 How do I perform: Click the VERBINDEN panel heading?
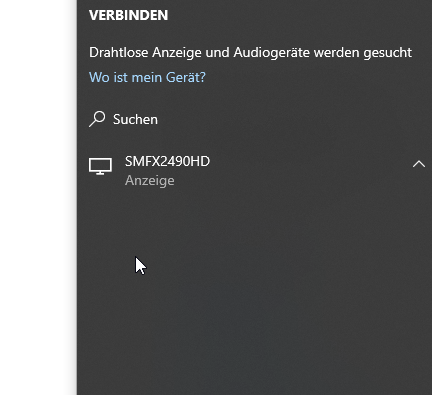pyautogui.click(x=128, y=15)
